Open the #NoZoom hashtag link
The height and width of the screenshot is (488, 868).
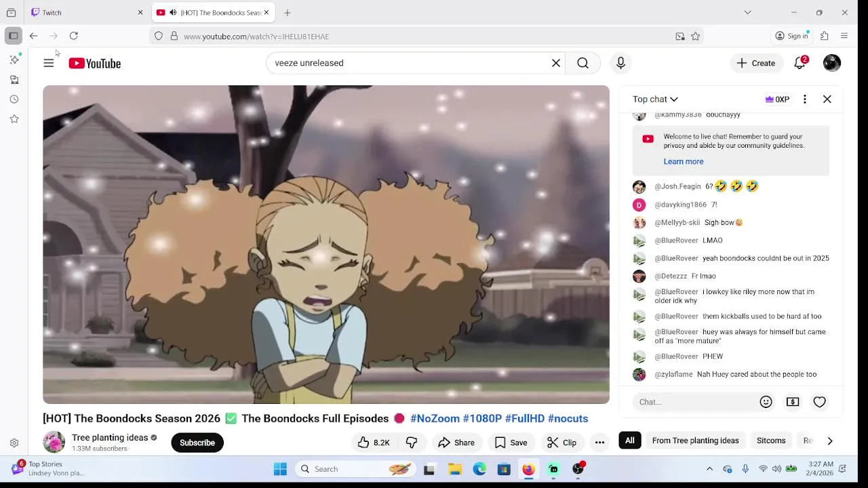pyautogui.click(x=435, y=418)
